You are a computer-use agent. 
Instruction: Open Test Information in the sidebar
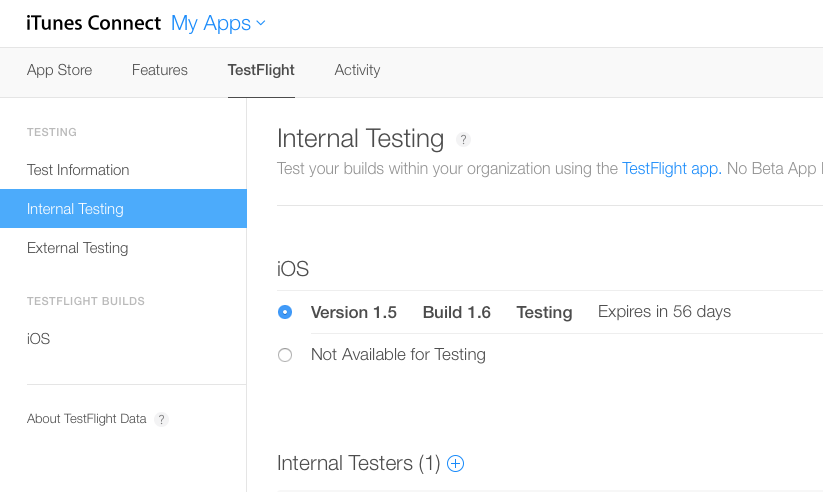click(x=78, y=170)
